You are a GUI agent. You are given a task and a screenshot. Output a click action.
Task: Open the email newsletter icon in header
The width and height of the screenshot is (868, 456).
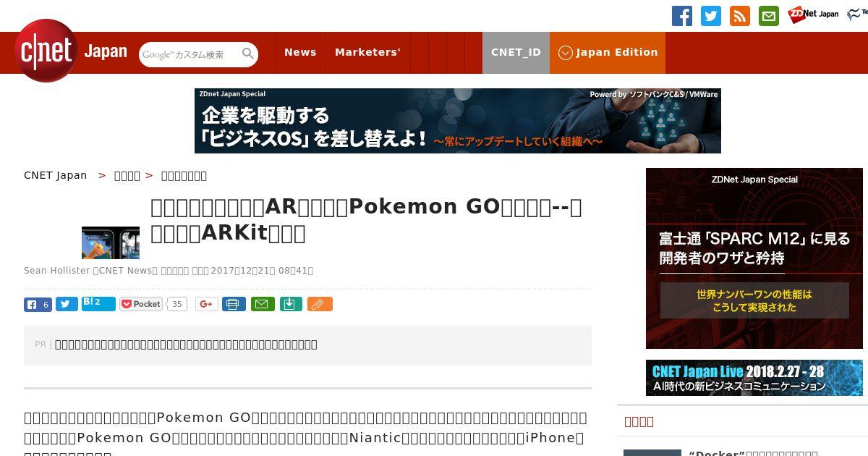click(x=769, y=16)
